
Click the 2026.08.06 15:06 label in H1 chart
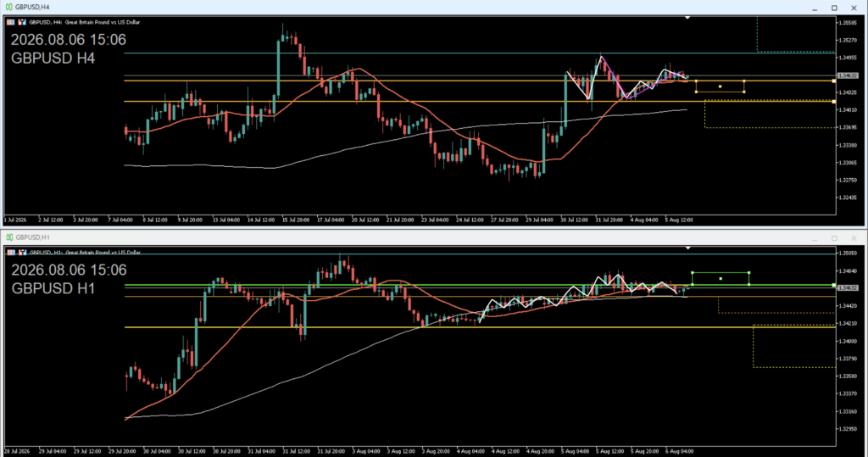click(x=69, y=270)
